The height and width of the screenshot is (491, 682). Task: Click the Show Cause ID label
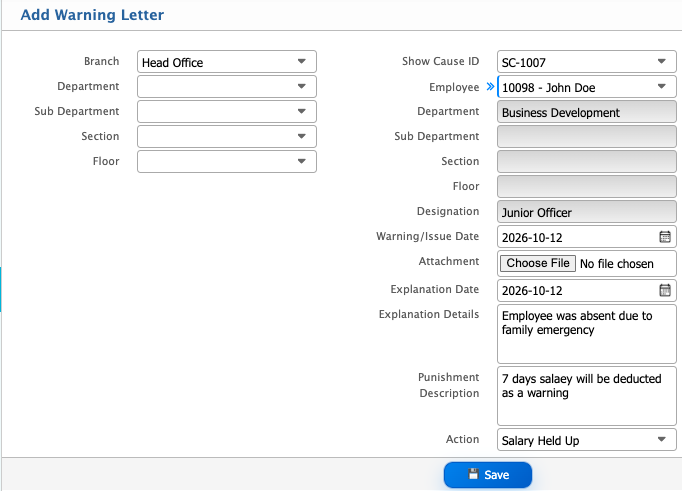[440, 61]
